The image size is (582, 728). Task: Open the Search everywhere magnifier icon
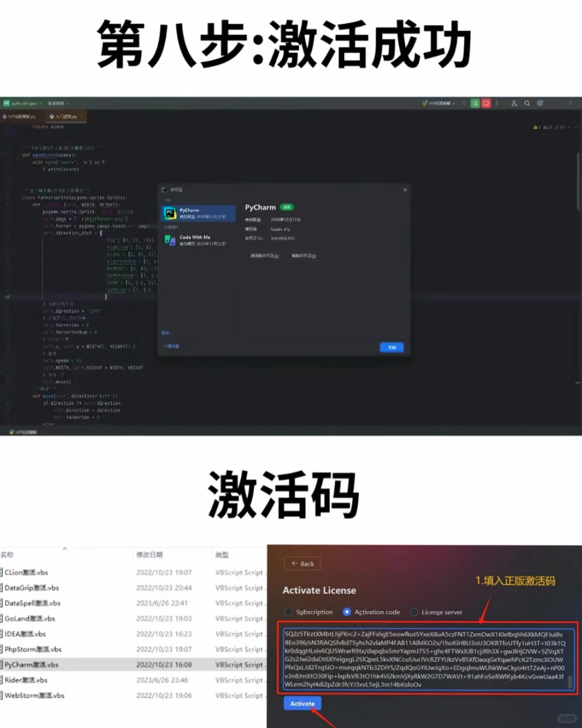(x=527, y=103)
